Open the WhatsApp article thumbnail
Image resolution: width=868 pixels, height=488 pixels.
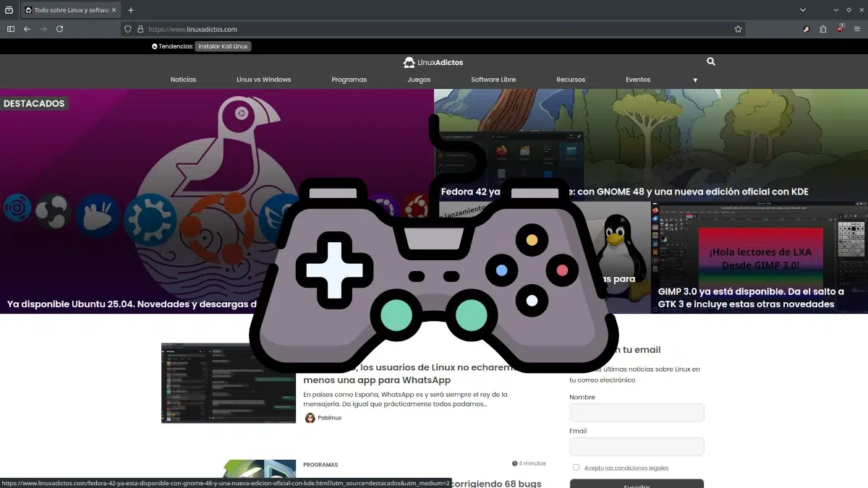229,383
